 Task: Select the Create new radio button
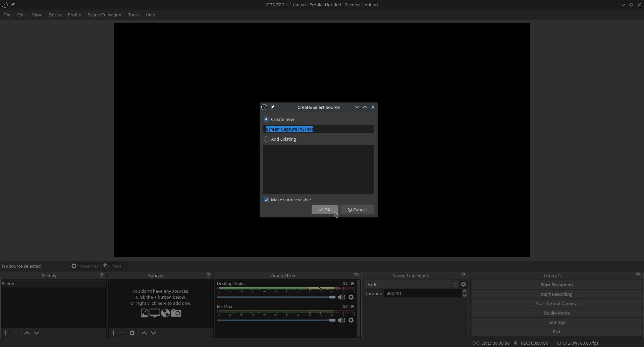coord(266,119)
